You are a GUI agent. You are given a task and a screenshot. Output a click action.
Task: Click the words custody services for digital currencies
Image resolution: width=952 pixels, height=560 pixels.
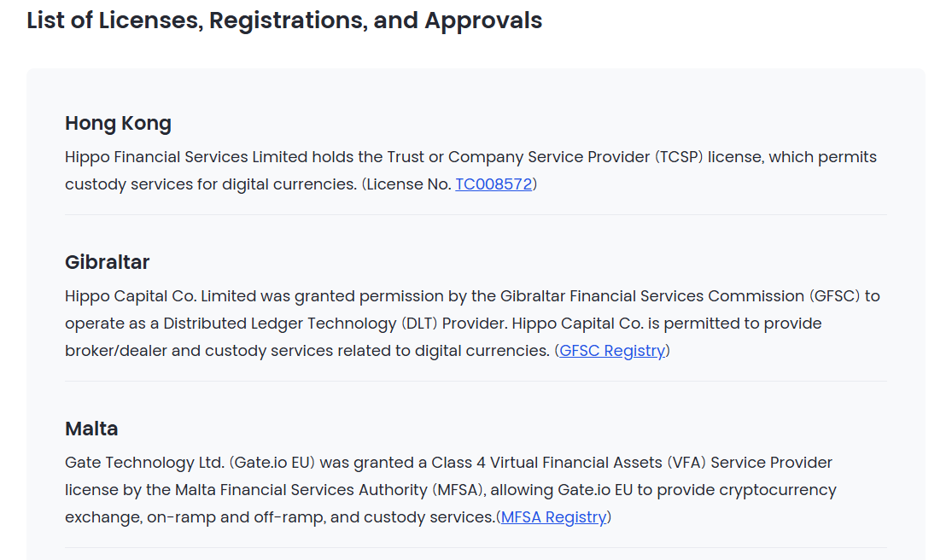(x=211, y=184)
